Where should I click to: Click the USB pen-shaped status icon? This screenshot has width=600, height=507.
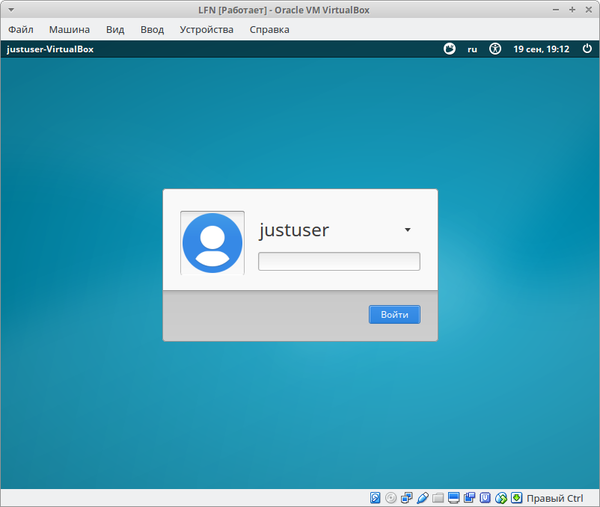pyautogui.click(x=422, y=497)
